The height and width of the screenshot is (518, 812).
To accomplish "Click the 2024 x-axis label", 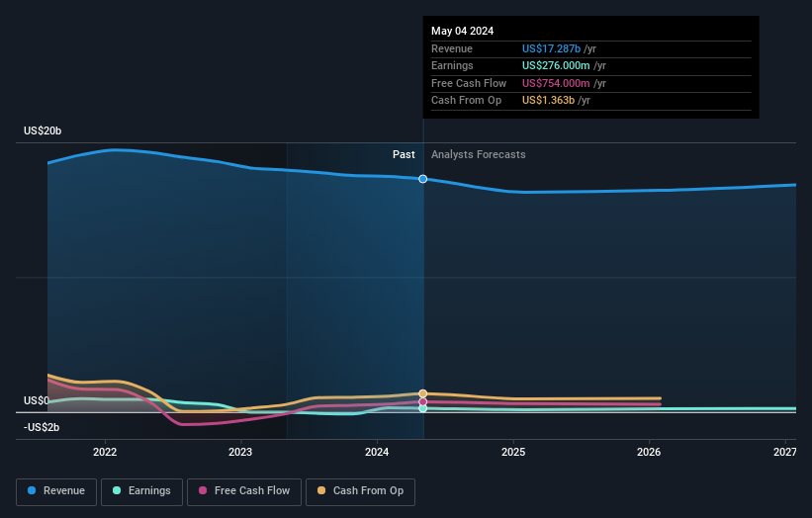I will 377,452.
